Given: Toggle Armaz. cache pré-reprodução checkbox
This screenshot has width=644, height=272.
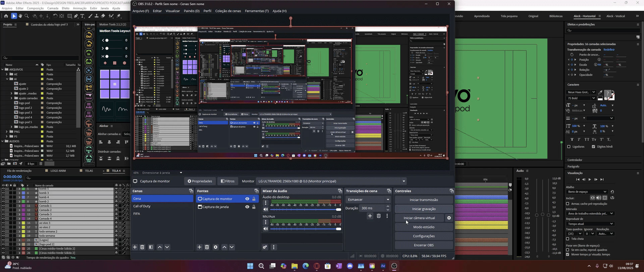Looking at the screenshot, I should [568, 204].
